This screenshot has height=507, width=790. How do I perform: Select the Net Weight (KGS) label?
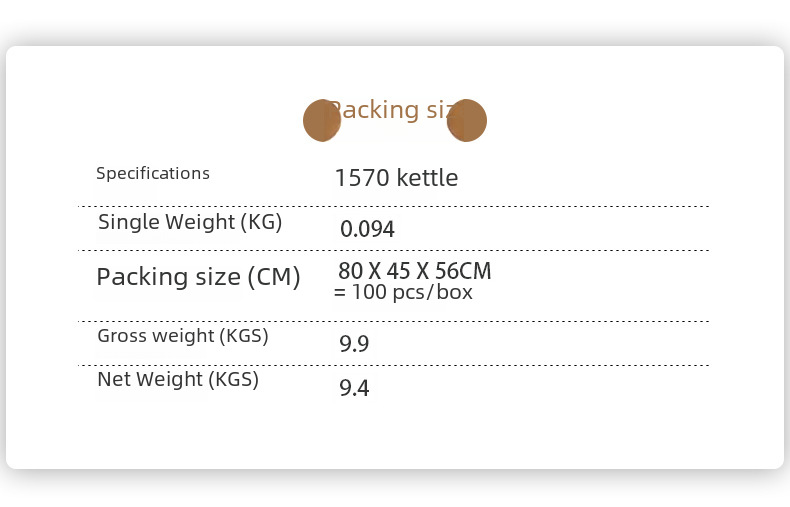click(178, 380)
